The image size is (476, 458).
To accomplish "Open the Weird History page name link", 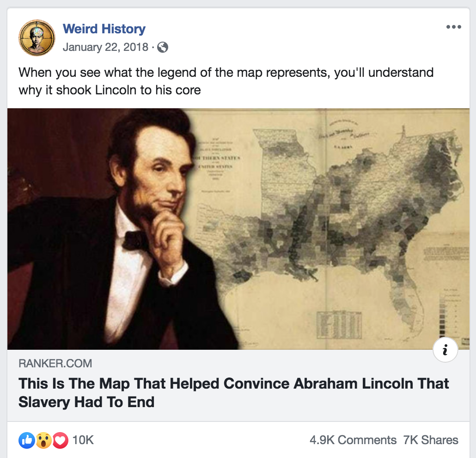I will [104, 29].
